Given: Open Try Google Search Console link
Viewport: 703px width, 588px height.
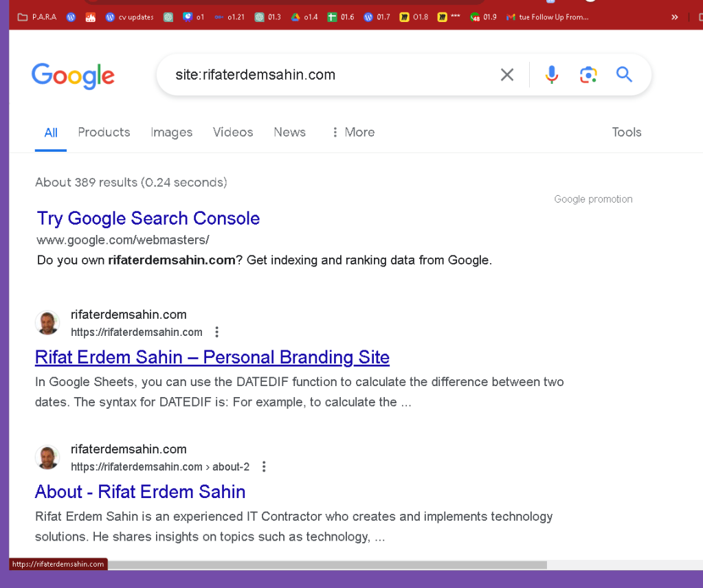Looking at the screenshot, I should [x=148, y=218].
